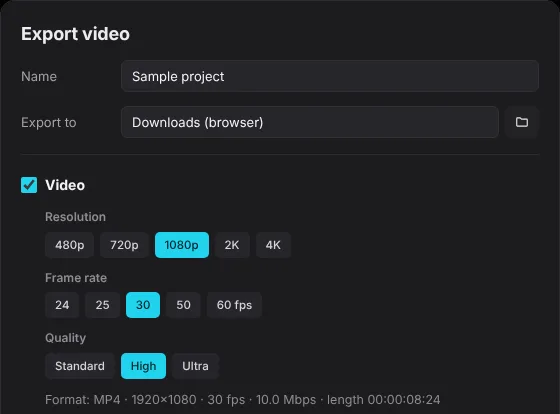
Task: Open the export folder browse icon
Action: point(521,122)
